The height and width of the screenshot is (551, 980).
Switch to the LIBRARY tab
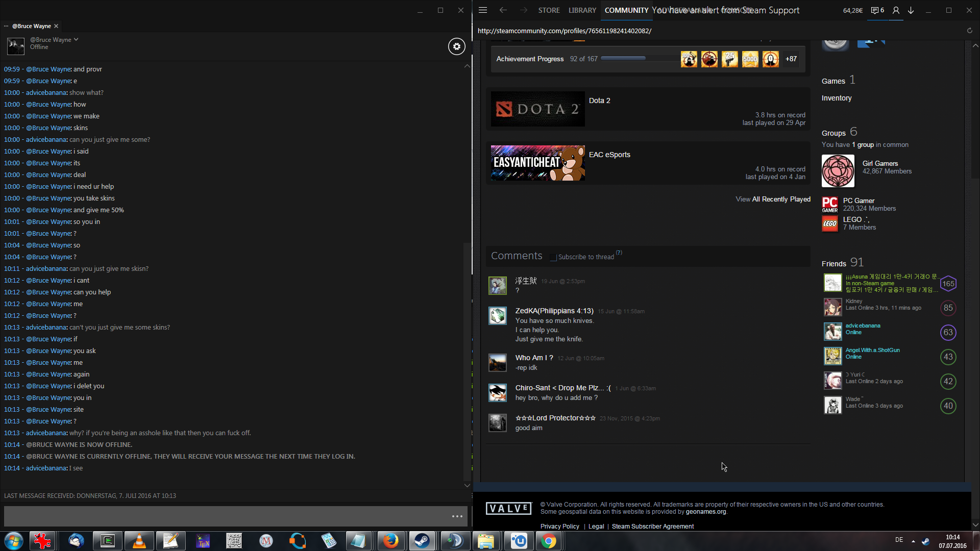coord(582,10)
